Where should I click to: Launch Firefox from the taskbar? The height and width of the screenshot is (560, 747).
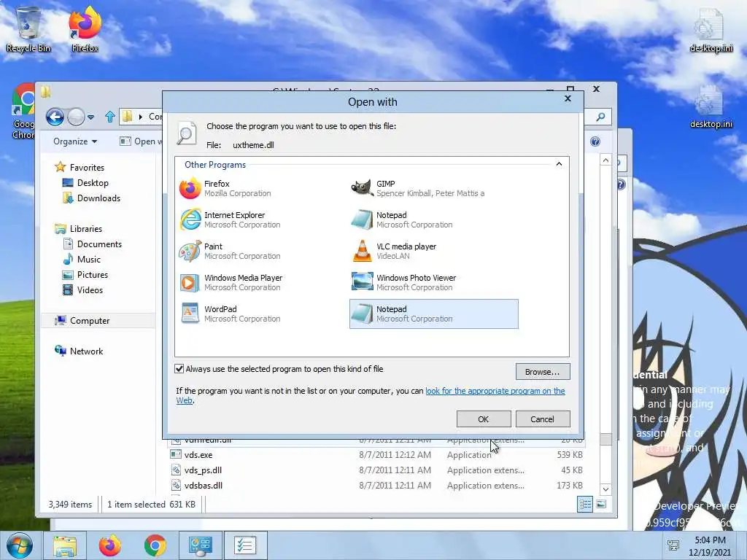[110, 545]
